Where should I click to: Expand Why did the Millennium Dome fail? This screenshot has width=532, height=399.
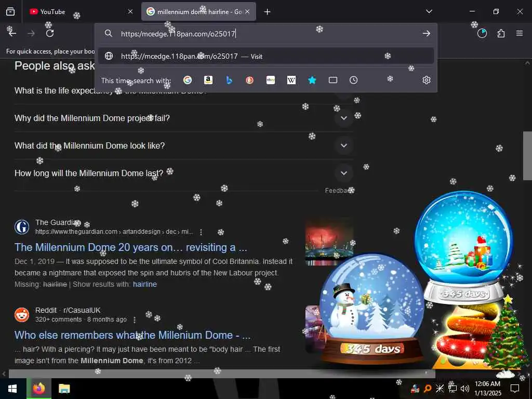click(x=344, y=118)
